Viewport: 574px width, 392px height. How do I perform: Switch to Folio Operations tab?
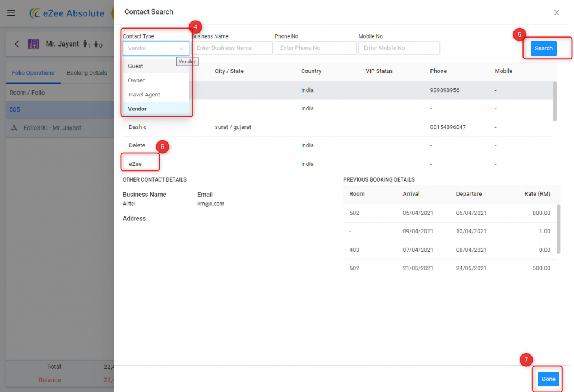33,72
